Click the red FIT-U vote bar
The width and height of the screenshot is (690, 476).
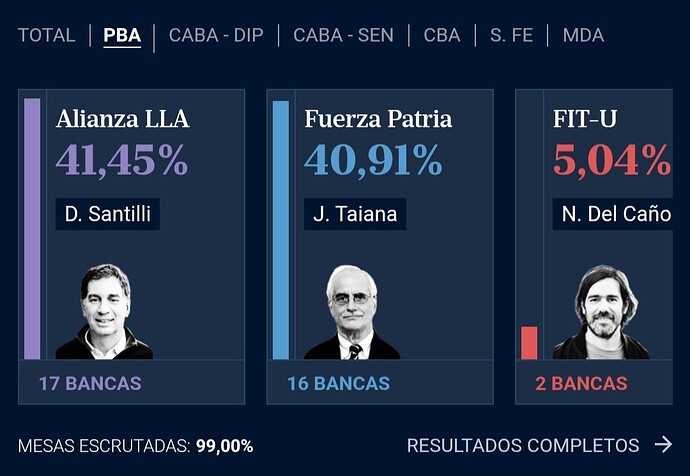pos(529,342)
